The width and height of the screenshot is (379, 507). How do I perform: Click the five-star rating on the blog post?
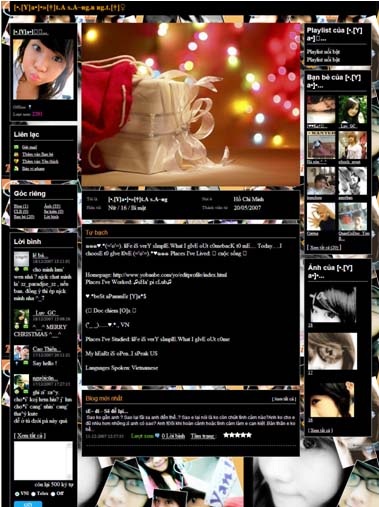[x=237, y=435]
